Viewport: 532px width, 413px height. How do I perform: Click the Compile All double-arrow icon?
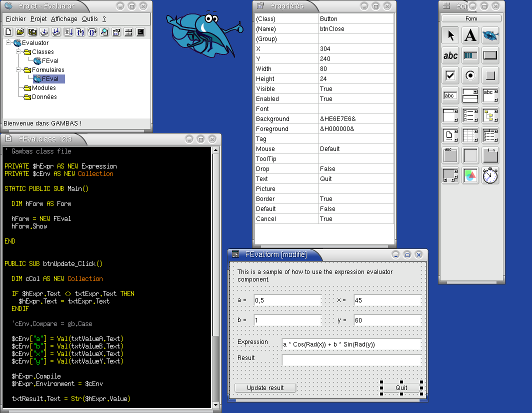pyautogui.click(x=56, y=32)
